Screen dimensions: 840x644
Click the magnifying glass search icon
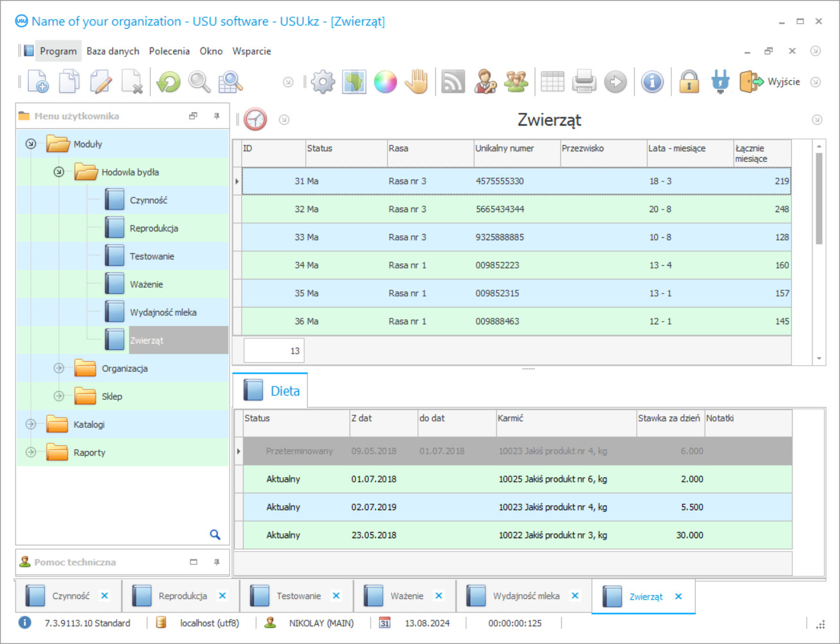coord(199,82)
